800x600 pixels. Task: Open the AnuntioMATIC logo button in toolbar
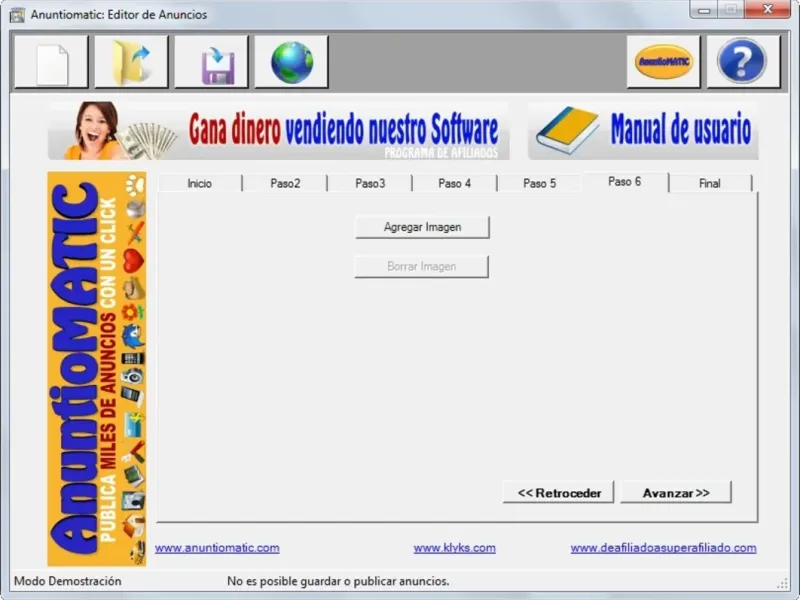pyautogui.click(x=663, y=62)
